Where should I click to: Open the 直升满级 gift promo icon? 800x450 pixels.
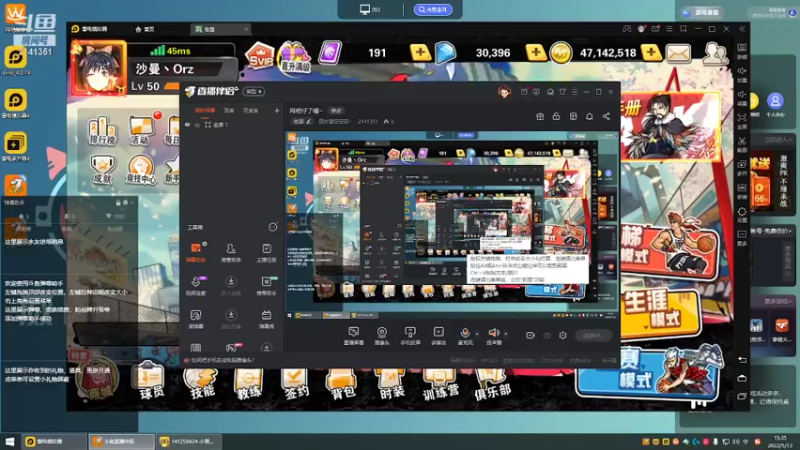tap(294, 56)
